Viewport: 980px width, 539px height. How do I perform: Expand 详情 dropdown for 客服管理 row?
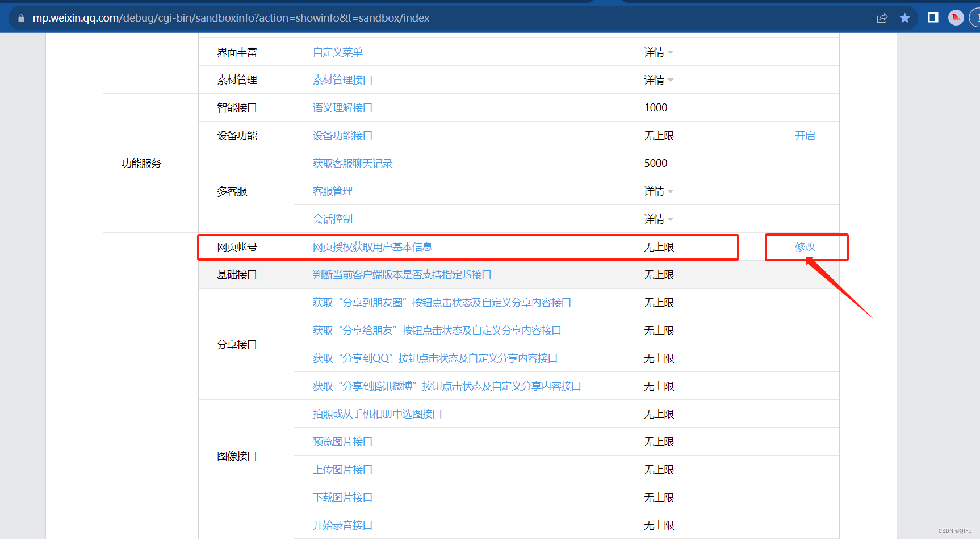click(659, 191)
